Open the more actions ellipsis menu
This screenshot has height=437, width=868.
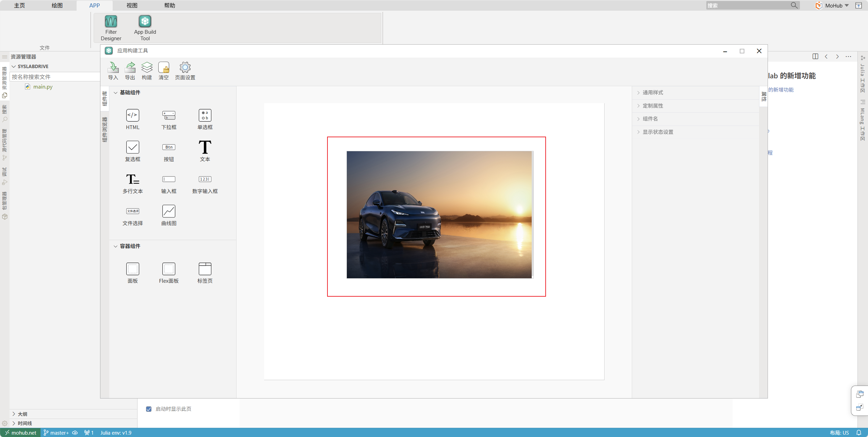(x=848, y=57)
